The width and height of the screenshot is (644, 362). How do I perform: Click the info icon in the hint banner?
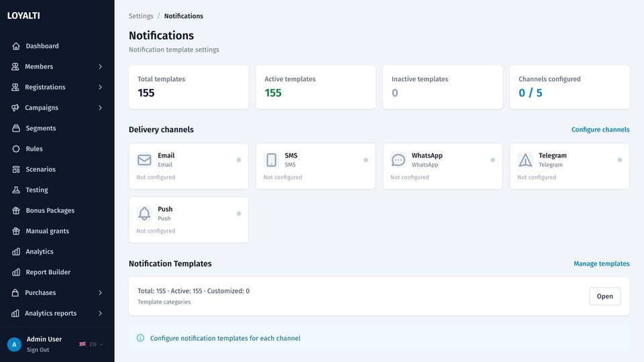pos(140,338)
